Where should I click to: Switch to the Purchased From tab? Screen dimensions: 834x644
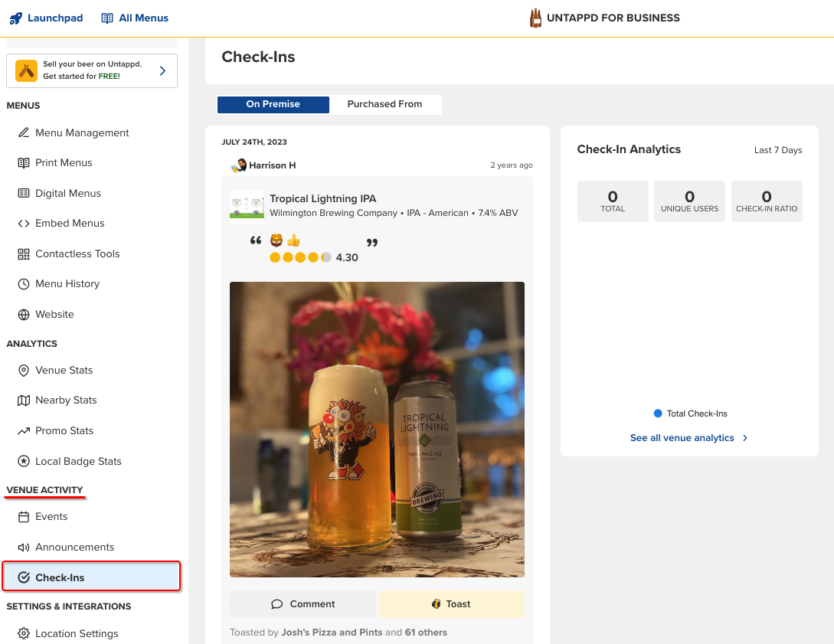(384, 104)
